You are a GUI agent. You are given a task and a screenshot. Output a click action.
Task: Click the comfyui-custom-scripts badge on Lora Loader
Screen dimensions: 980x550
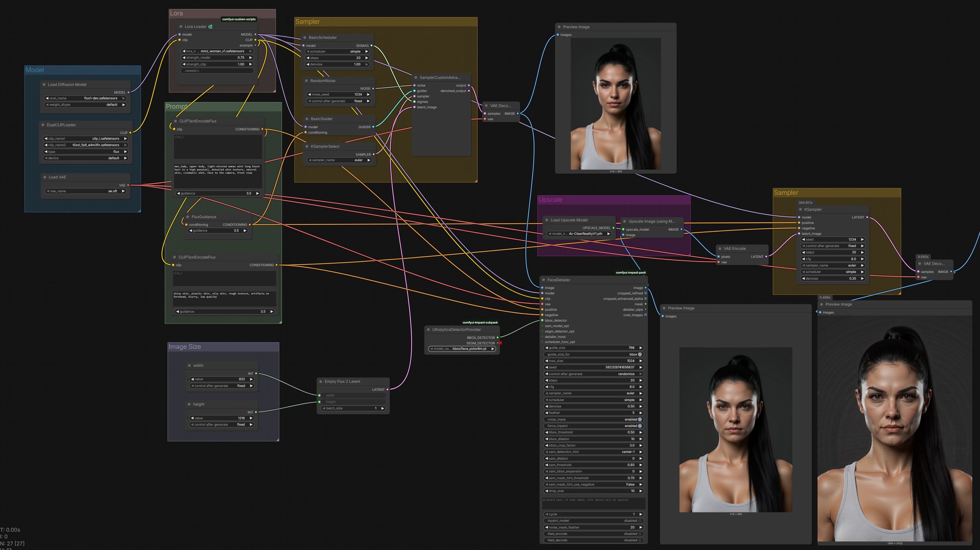[239, 19]
